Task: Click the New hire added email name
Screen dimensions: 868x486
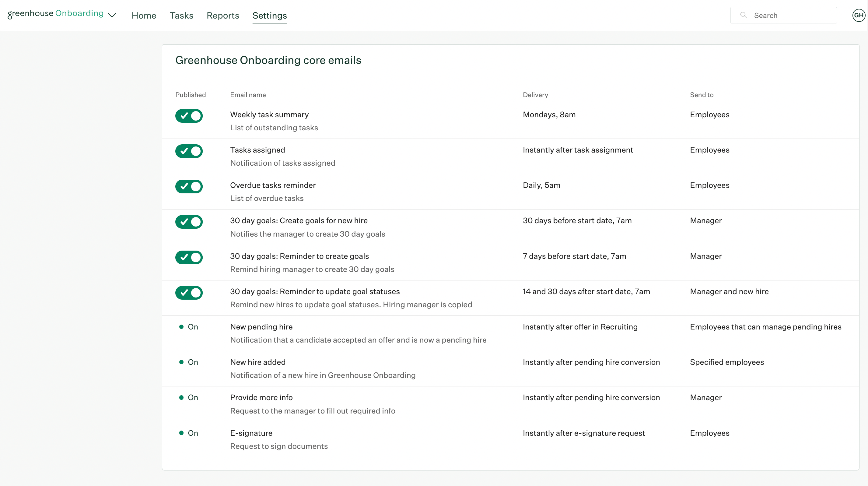Action: pos(257,362)
